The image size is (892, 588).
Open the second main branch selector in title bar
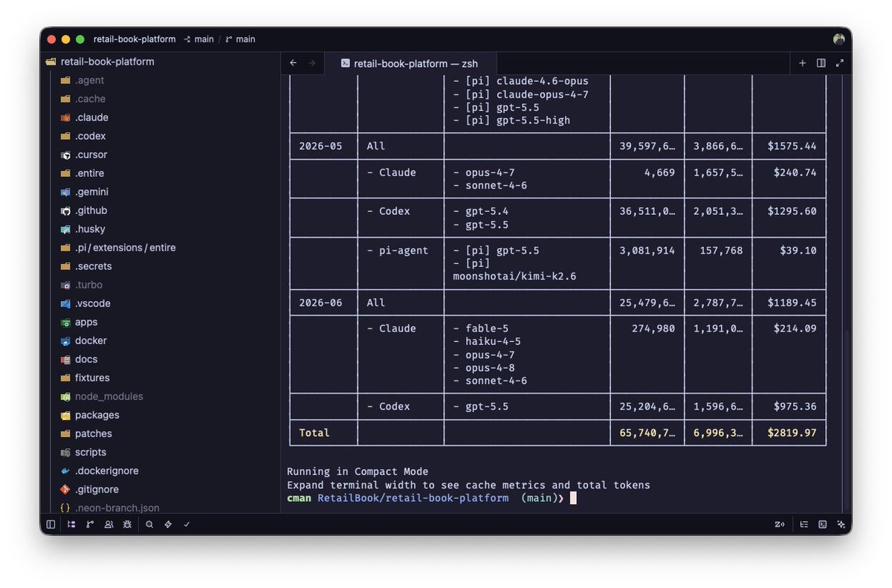coord(240,39)
